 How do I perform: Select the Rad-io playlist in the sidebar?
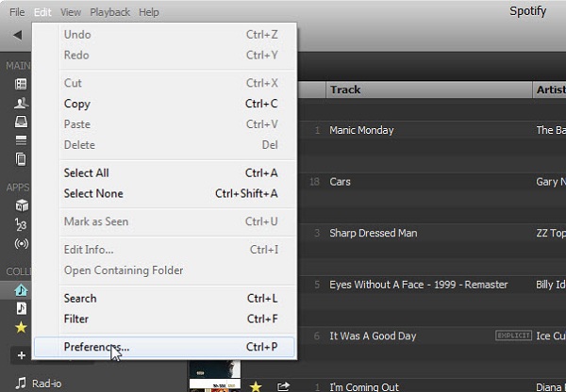47,384
